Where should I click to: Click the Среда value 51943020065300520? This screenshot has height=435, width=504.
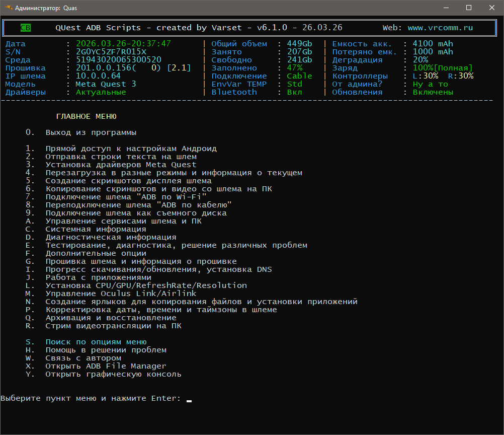[x=119, y=59]
